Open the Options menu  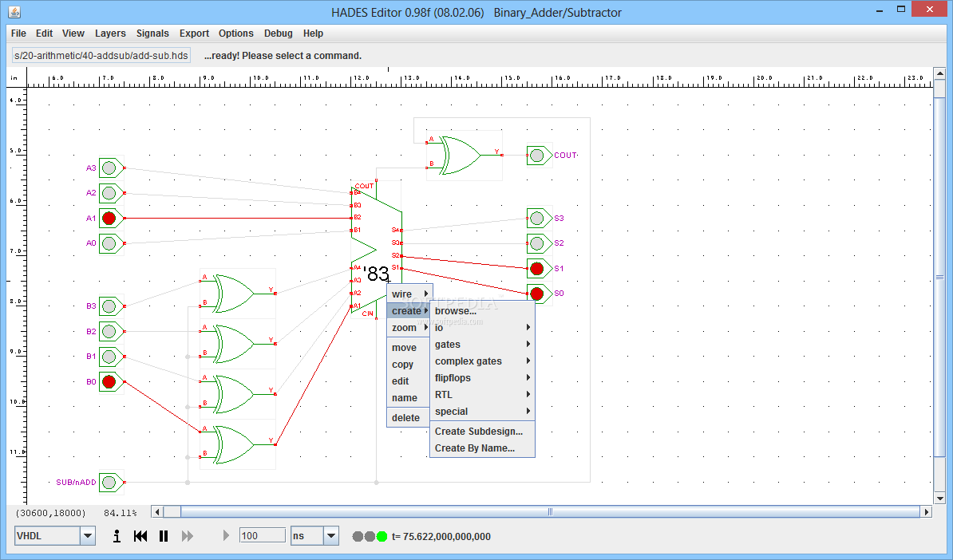[235, 34]
